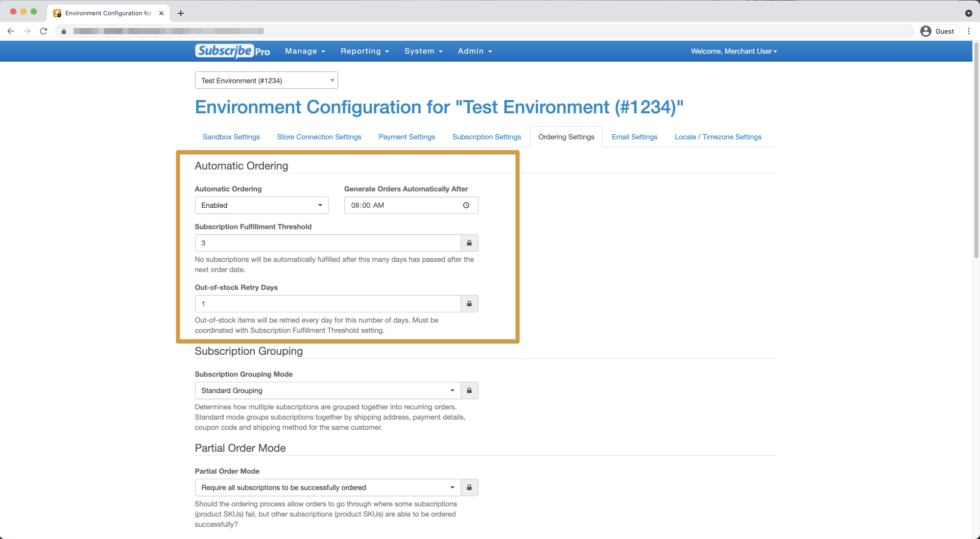Click the Guest profile button
Image resolution: width=980 pixels, height=539 pixels.
938,31
